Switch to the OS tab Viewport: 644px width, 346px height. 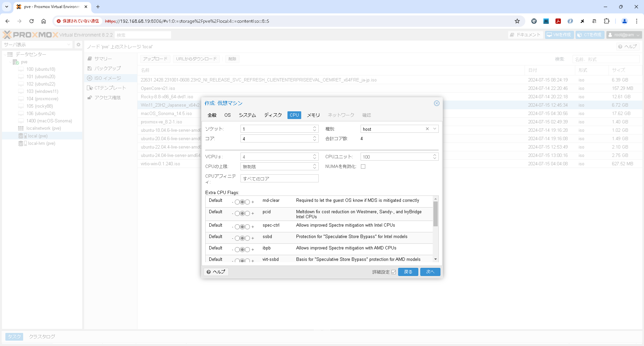227,115
